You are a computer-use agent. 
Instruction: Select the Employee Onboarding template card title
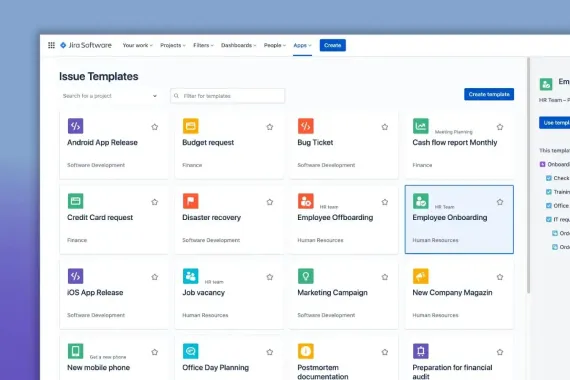pos(450,217)
